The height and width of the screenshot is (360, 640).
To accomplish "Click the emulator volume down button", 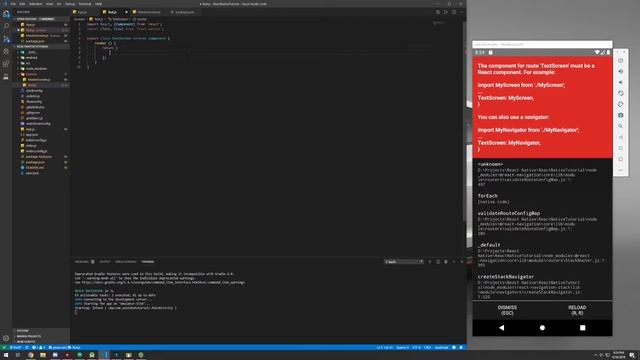I will tap(620, 82).
